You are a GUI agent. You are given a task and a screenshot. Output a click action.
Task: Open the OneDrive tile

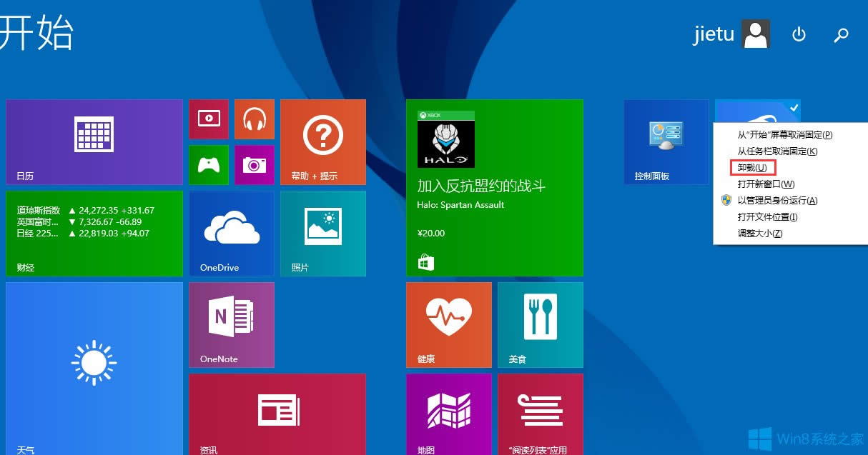point(231,233)
